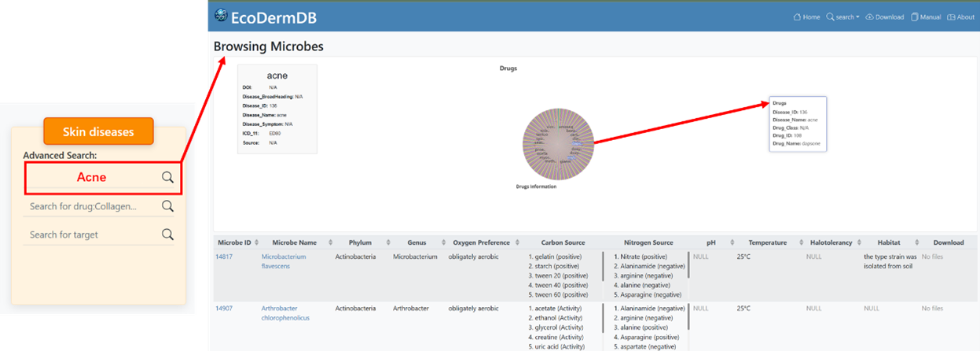Click the Search for target input field
Viewport: 980px width, 351px height.
(90, 235)
